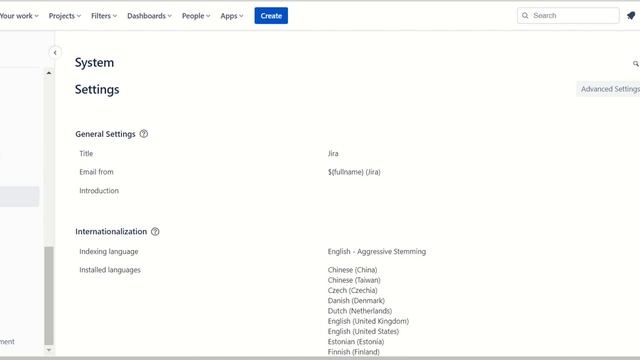Click 'Danish (Denmark)' language entry

(x=356, y=300)
